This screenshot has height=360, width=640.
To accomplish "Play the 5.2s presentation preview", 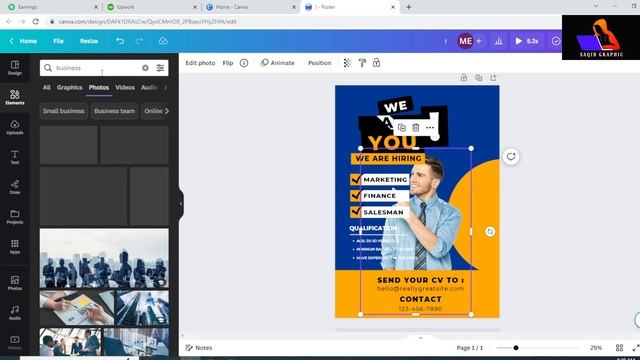I will [x=527, y=41].
